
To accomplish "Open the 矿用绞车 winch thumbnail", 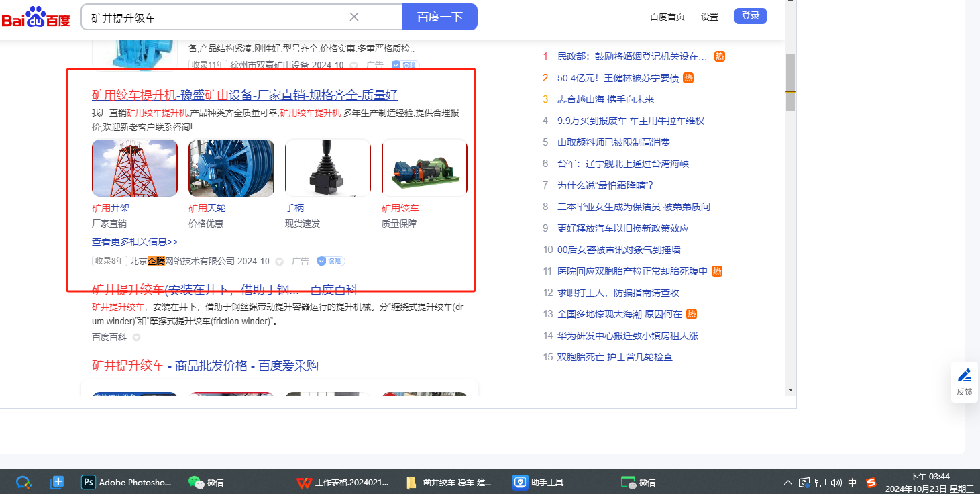I will [425, 168].
